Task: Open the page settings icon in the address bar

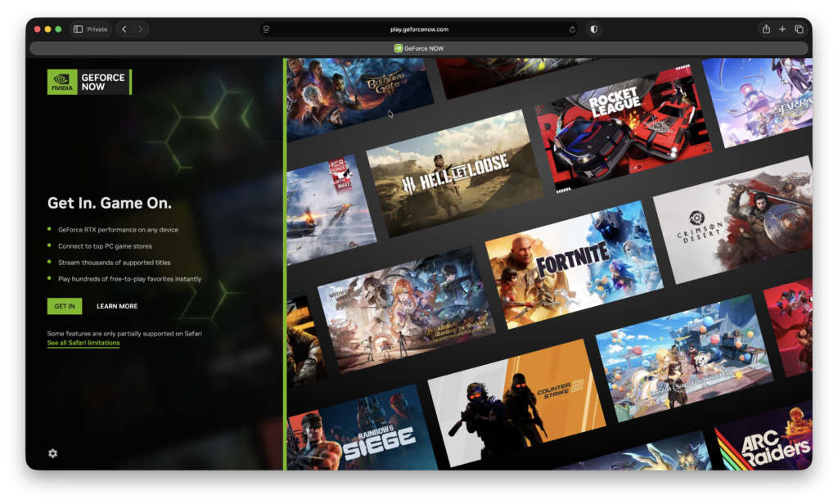Action: (x=266, y=29)
